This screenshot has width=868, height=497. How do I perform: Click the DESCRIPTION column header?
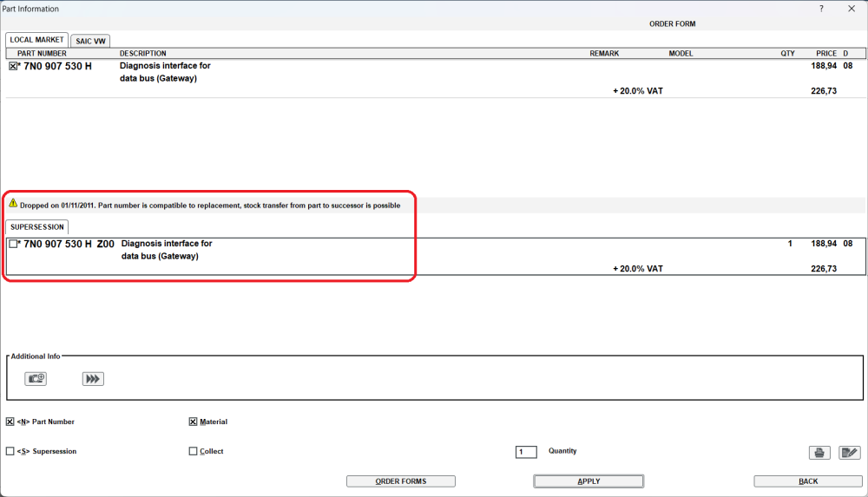(143, 53)
